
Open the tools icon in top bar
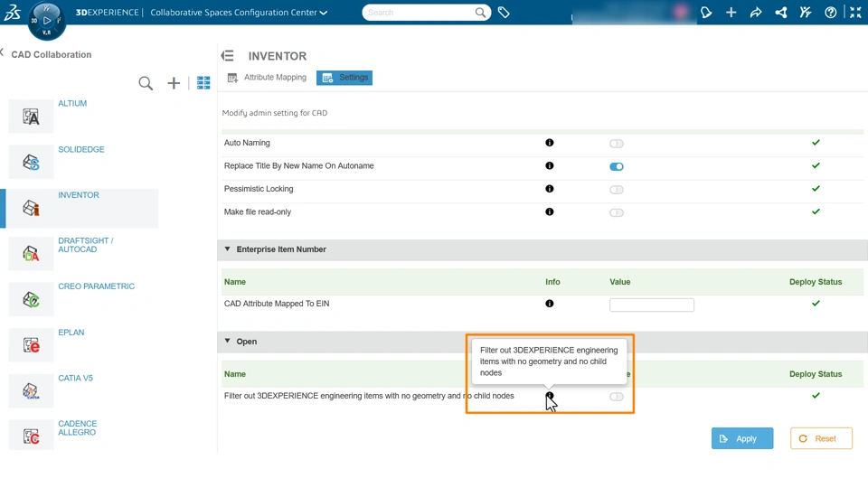[x=806, y=12]
